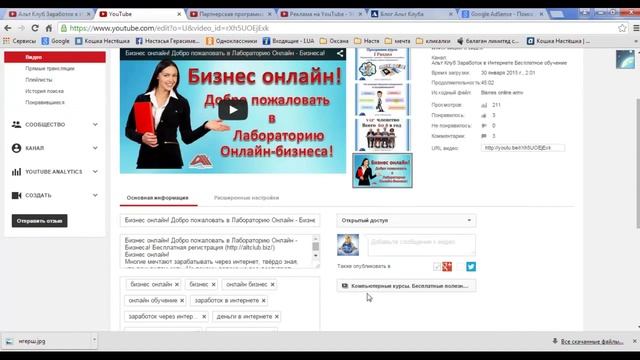
Task: Click the video description text area
Action: 220,251
